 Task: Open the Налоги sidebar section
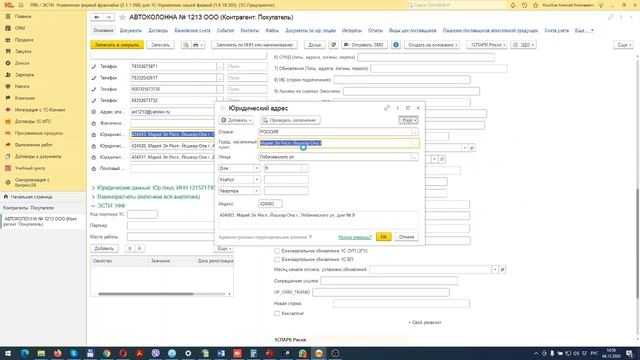[x=22, y=87]
